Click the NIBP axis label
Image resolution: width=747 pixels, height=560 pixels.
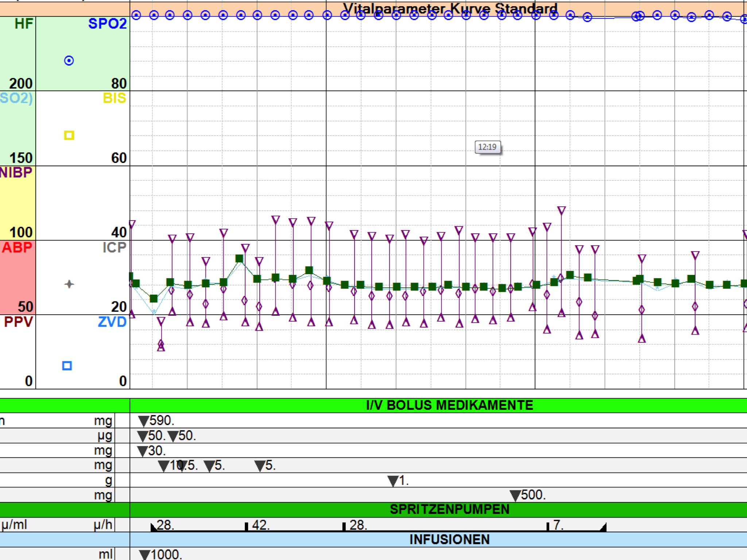[16, 172]
